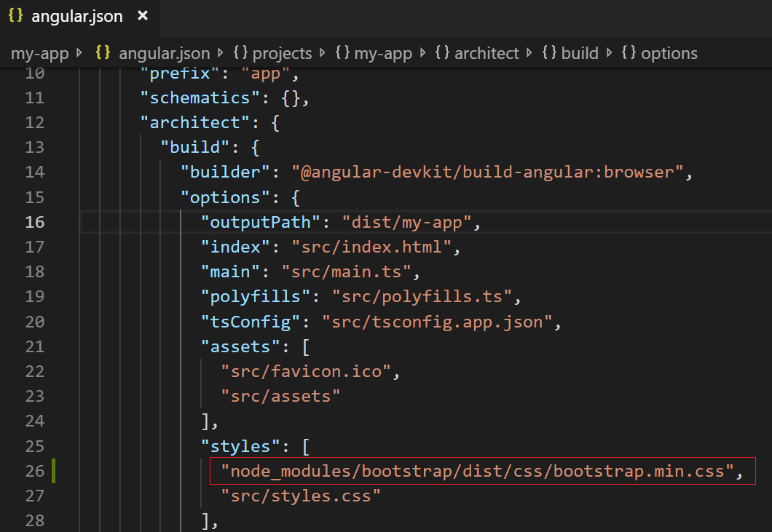Open build breadcrumb segment
772x532 pixels.
[x=580, y=53]
